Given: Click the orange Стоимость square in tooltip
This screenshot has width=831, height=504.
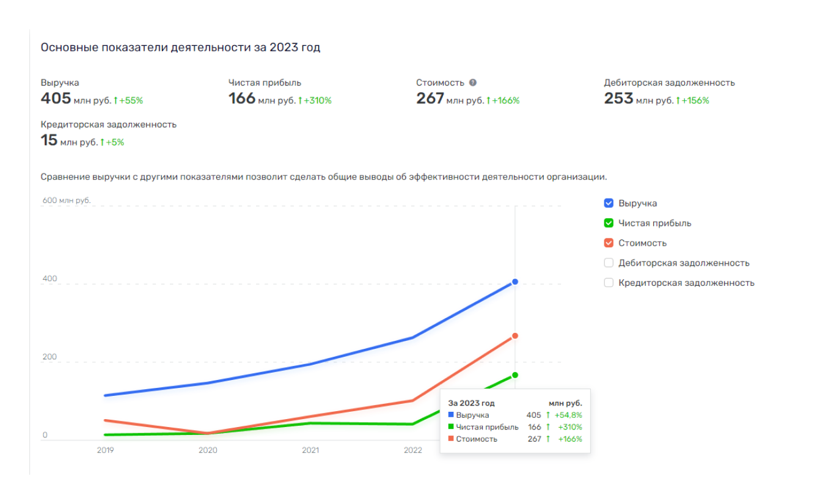Looking at the screenshot, I should point(451,439).
